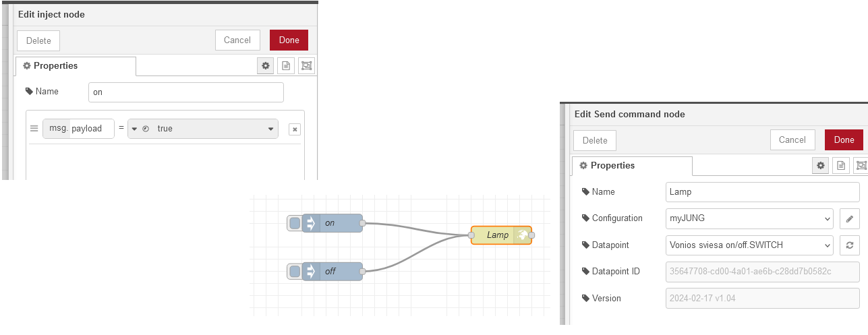Open Send command node description icon
Screen dimensions: 868x335
click(x=841, y=165)
